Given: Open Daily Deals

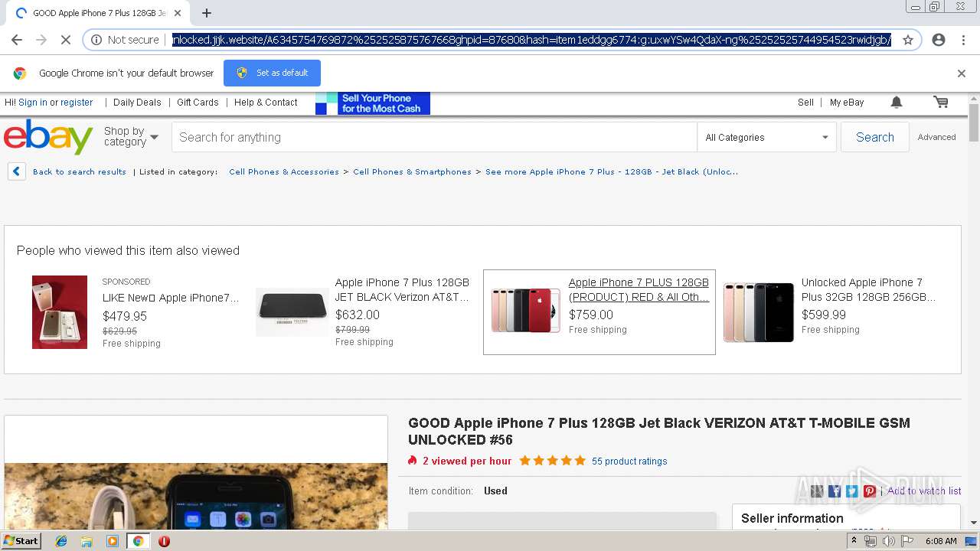Looking at the screenshot, I should pos(137,102).
